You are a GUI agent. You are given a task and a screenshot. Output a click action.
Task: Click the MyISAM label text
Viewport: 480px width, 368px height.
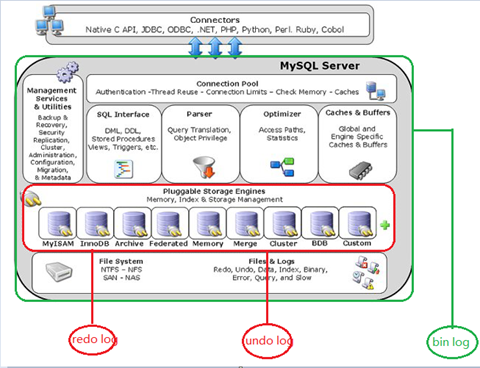(x=58, y=244)
